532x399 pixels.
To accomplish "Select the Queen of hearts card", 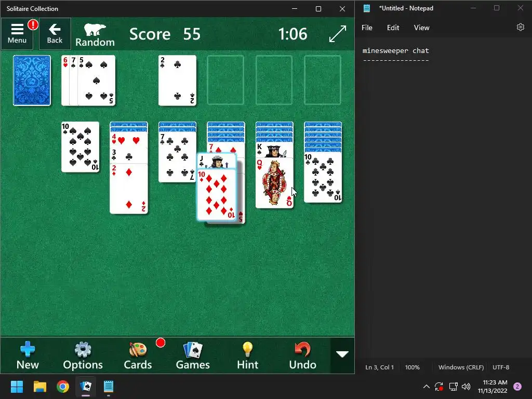I will coord(274,183).
